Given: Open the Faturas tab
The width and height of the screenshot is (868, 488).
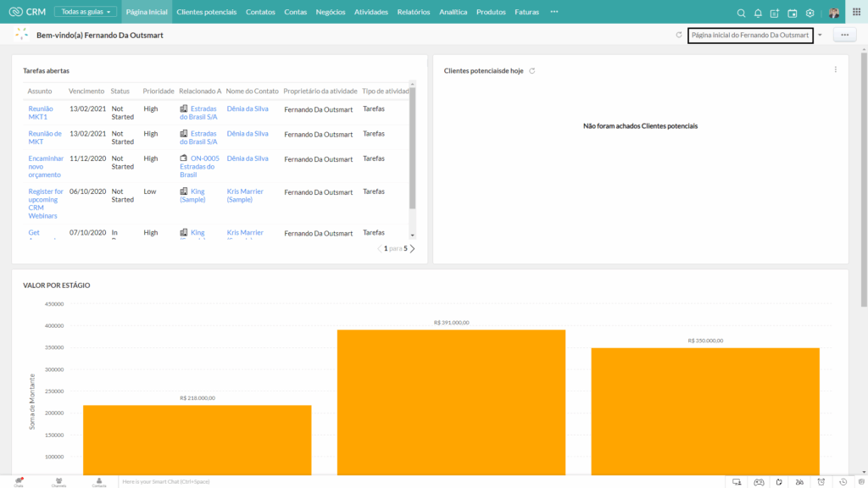Looking at the screenshot, I should pyautogui.click(x=526, y=12).
